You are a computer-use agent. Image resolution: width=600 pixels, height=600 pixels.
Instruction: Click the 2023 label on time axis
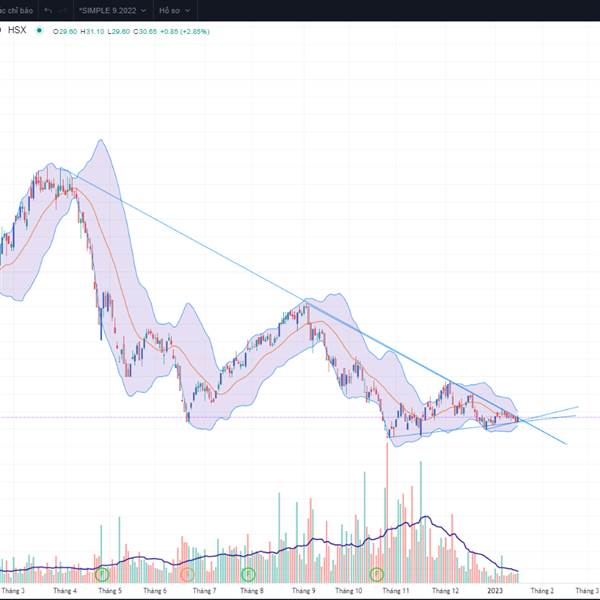coord(494,591)
